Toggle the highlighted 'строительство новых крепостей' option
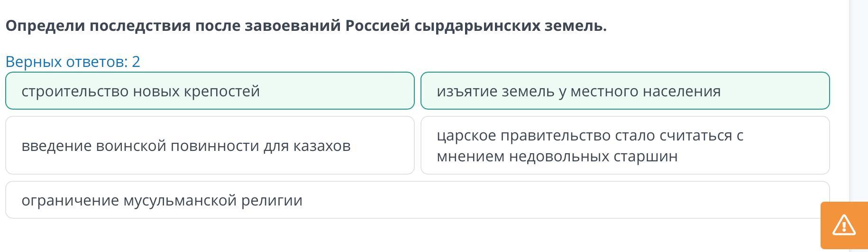Screen dimensions: 868x252 210,91
